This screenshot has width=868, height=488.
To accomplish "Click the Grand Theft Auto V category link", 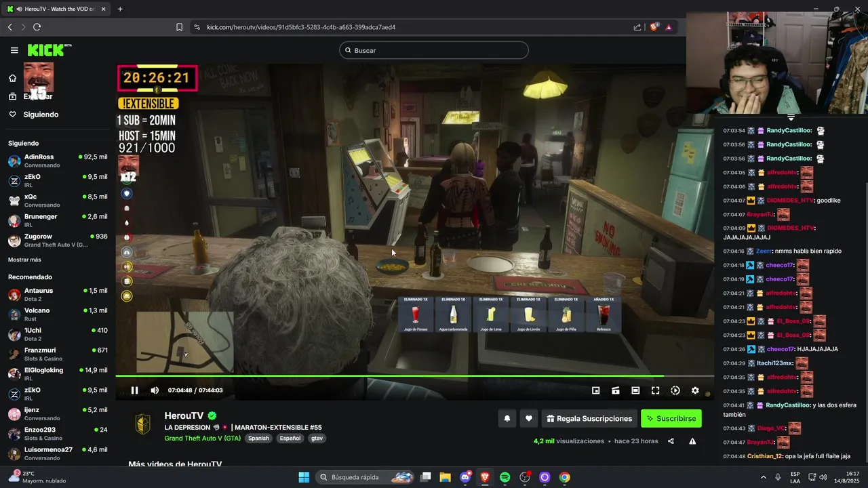I will tap(202, 439).
